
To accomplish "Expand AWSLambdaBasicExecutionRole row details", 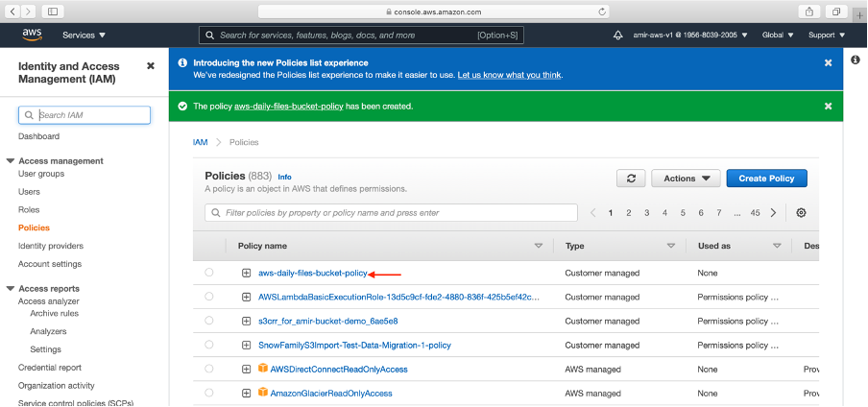I will point(247,297).
